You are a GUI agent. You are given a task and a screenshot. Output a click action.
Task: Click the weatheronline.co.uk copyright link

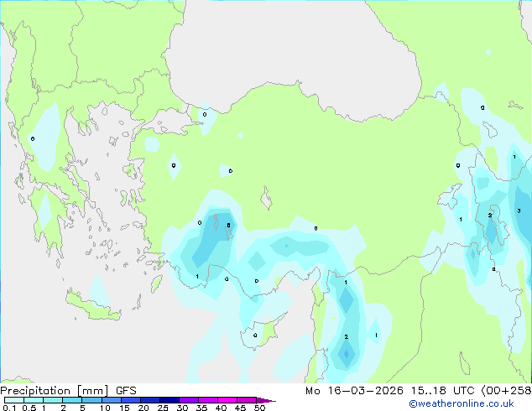click(462, 403)
